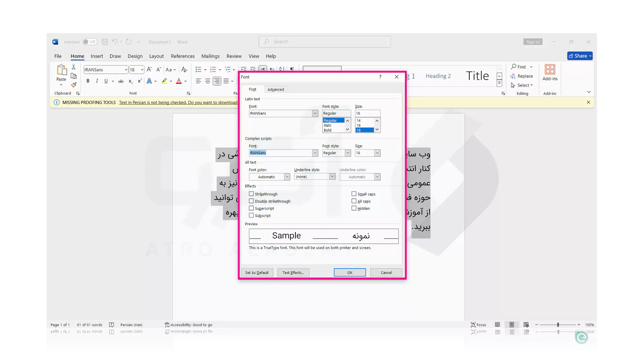Check the Hidden text checkbox
The image size is (644, 362).
coord(354,208)
